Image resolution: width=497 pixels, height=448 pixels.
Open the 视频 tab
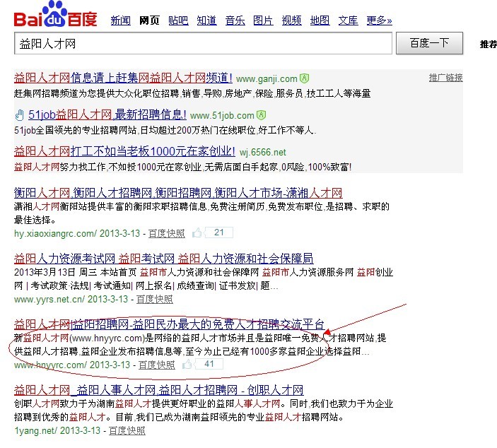point(291,20)
